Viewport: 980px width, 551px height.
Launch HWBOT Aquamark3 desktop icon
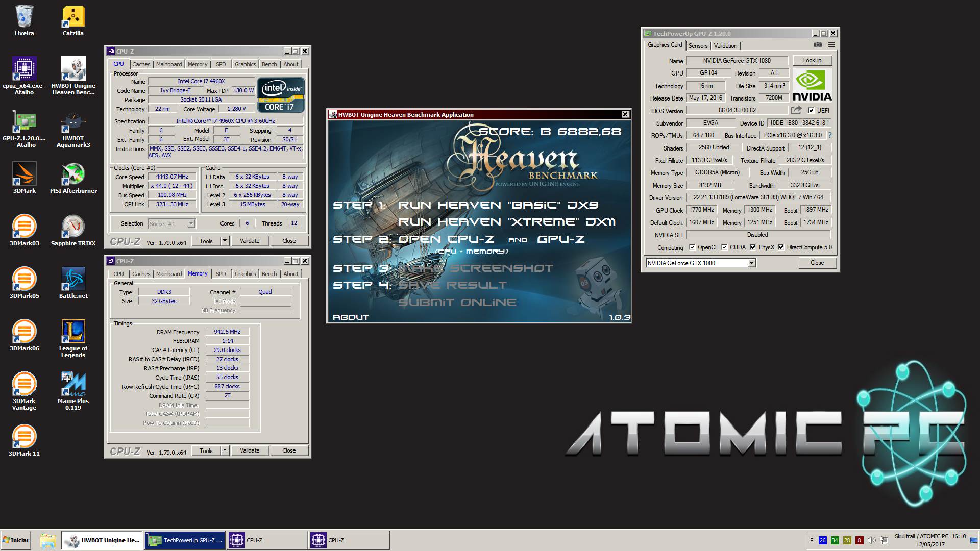73,129
